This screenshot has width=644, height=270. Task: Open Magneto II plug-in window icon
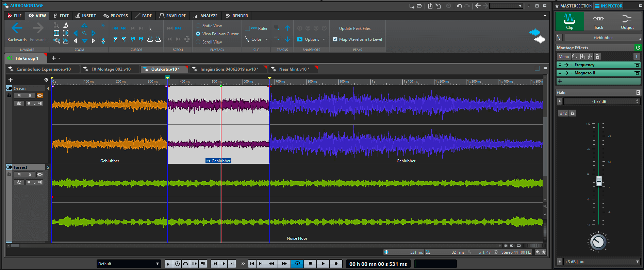pyautogui.click(x=637, y=73)
